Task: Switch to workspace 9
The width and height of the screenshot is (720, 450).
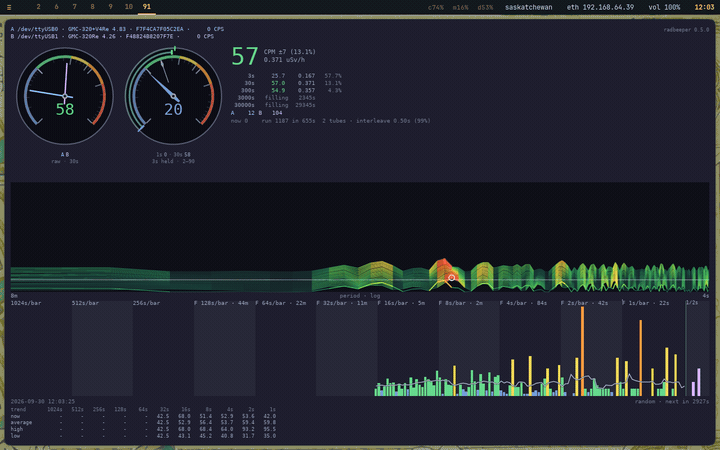Action: click(110, 7)
